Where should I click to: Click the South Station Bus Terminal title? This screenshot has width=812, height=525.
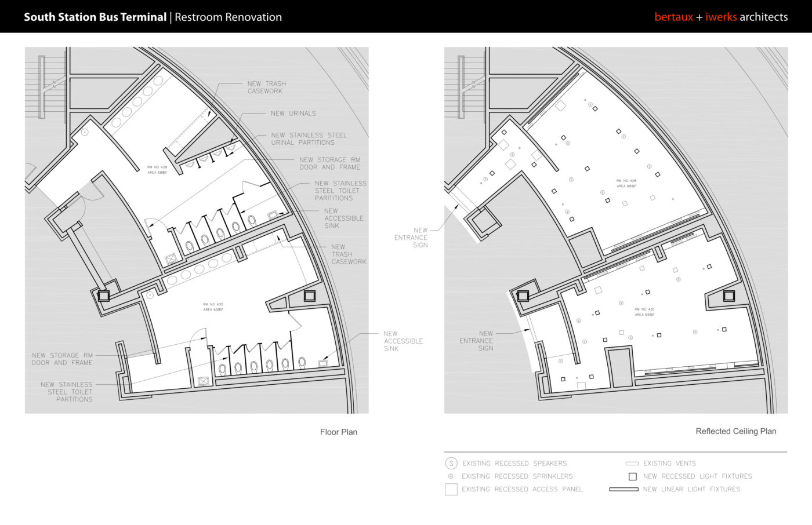95,17
